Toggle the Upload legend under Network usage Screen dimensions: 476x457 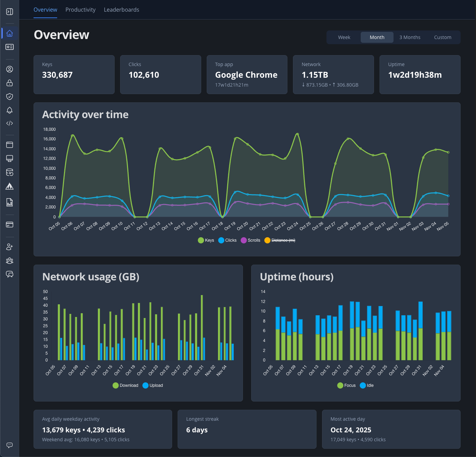pyautogui.click(x=152, y=385)
